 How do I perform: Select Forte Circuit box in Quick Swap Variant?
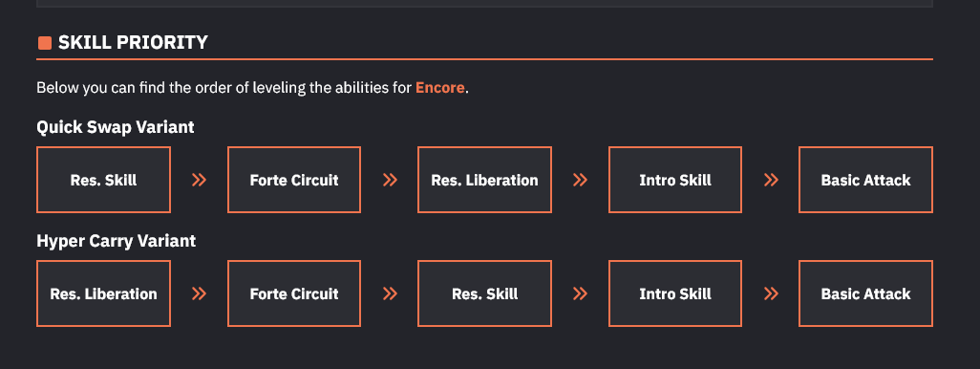click(294, 180)
